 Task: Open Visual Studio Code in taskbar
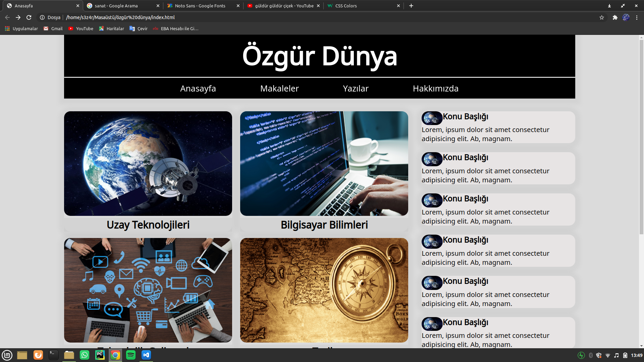click(x=146, y=355)
